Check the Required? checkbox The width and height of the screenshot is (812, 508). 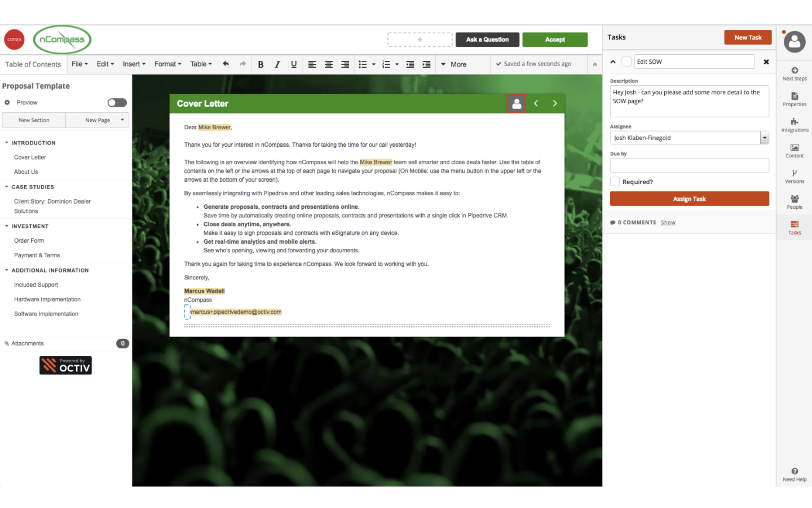tap(615, 182)
